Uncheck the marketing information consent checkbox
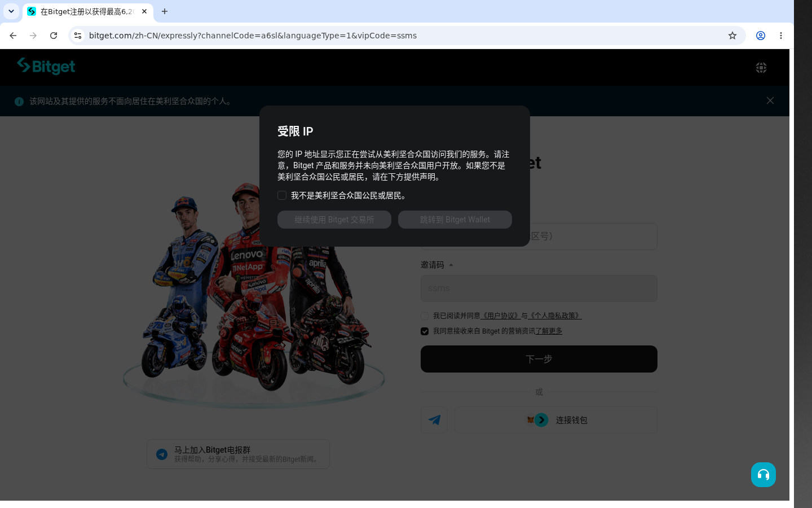Viewport: 812px width, 508px height. point(425,331)
